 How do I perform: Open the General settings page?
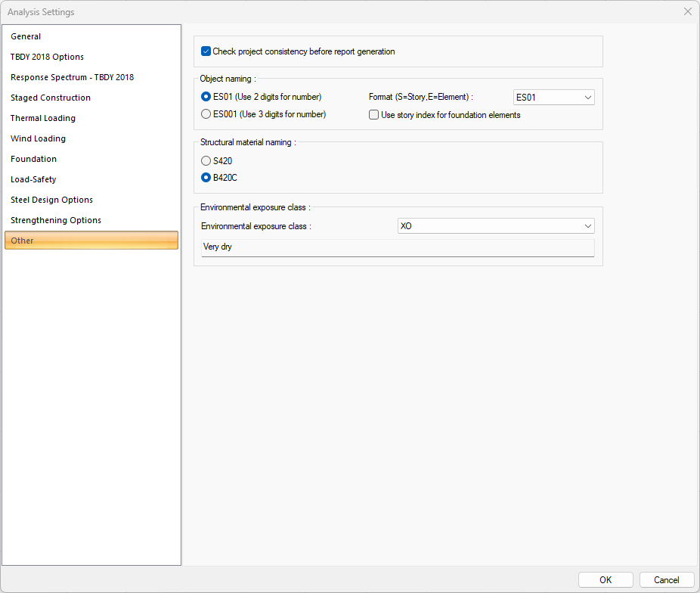pyautogui.click(x=26, y=36)
